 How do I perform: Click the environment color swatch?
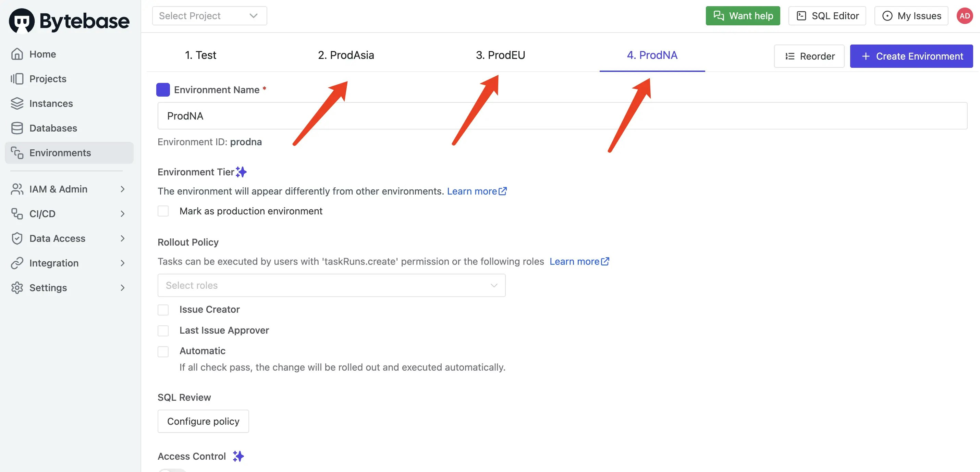(x=163, y=90)
